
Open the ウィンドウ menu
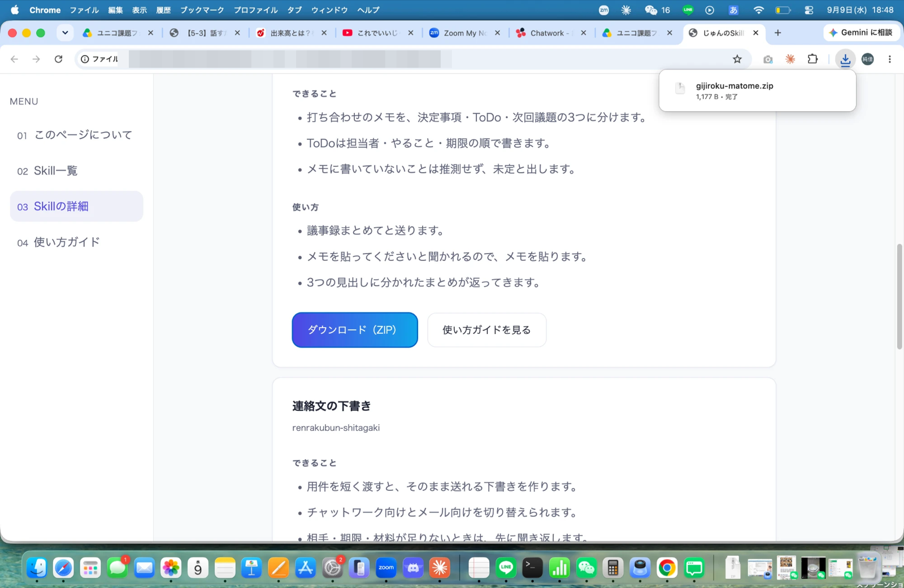coord(329,10)
